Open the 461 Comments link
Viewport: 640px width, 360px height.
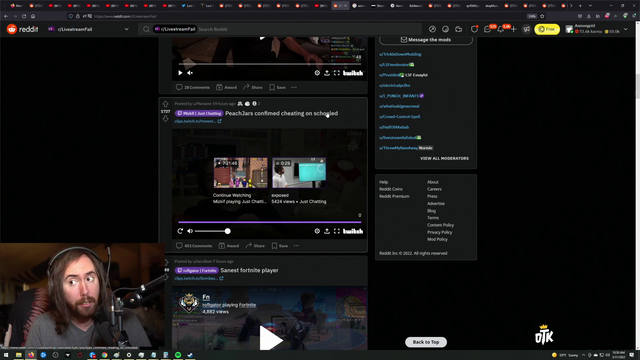click(194, 246)
